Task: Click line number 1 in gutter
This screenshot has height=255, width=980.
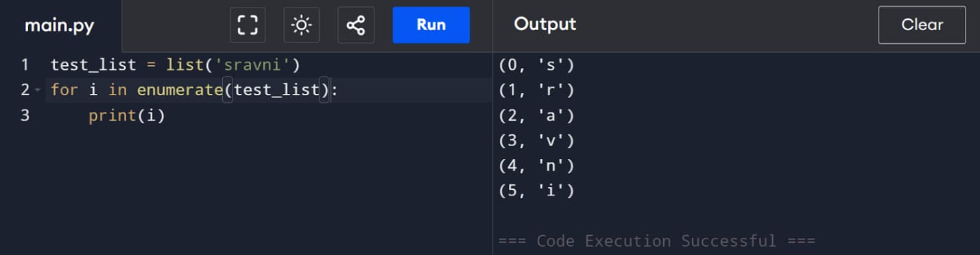Action: click(x=25, y=65)
